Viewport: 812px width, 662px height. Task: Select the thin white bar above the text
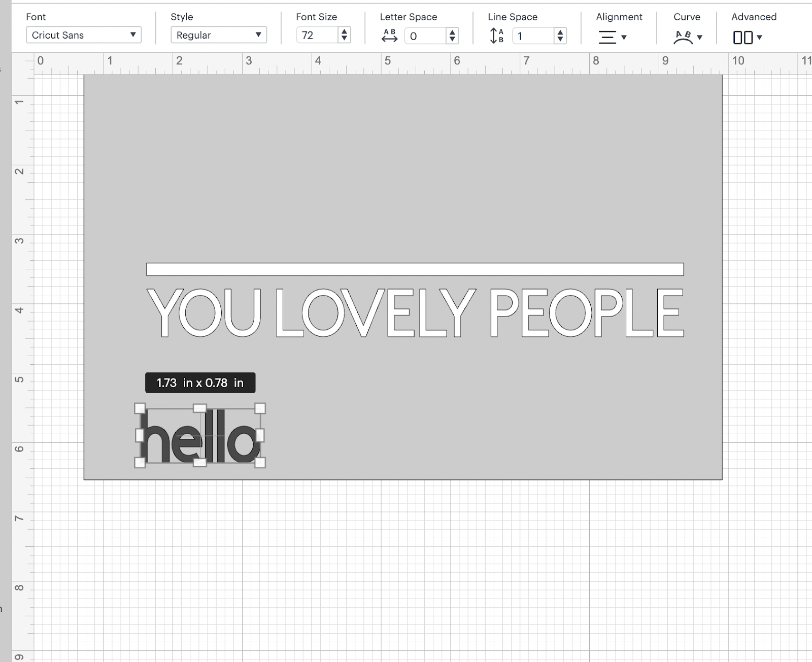coord(415,269)
